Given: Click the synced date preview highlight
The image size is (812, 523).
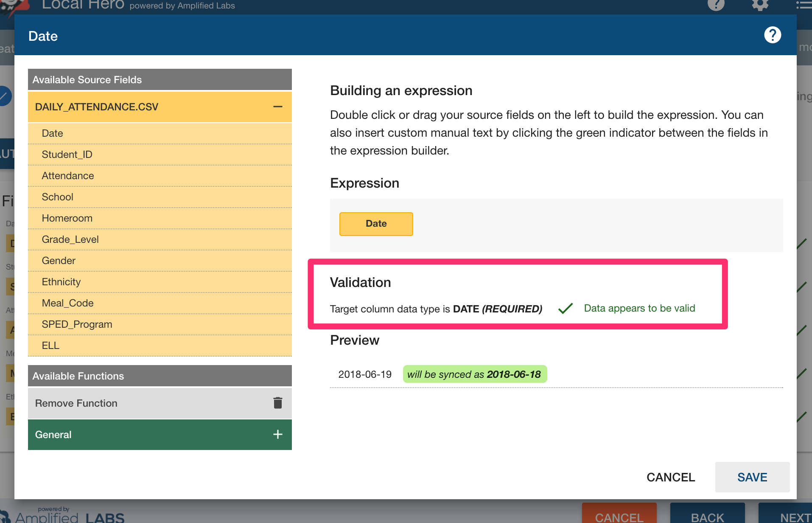Looking at the screenshot, I should (474, 374).
